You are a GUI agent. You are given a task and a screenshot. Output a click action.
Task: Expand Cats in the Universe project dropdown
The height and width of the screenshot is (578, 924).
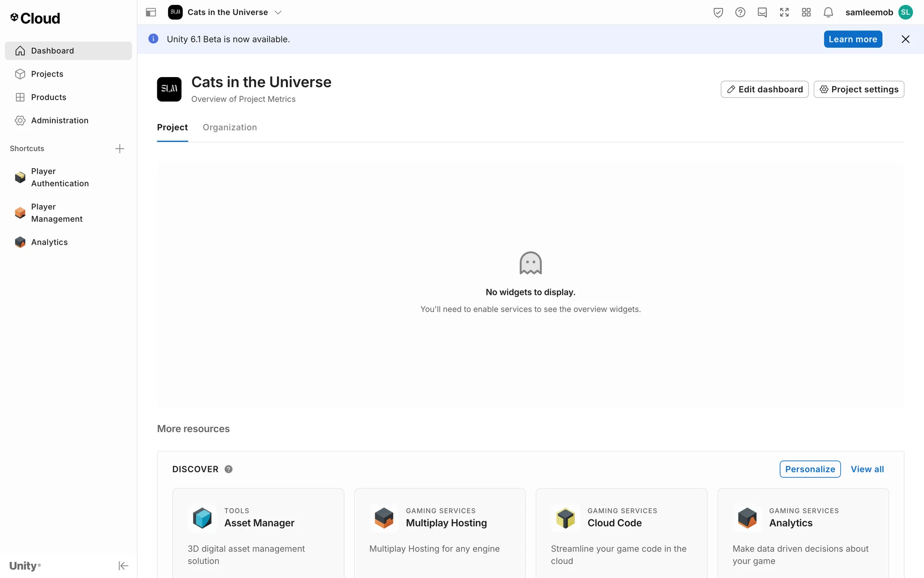coord(278,13)
